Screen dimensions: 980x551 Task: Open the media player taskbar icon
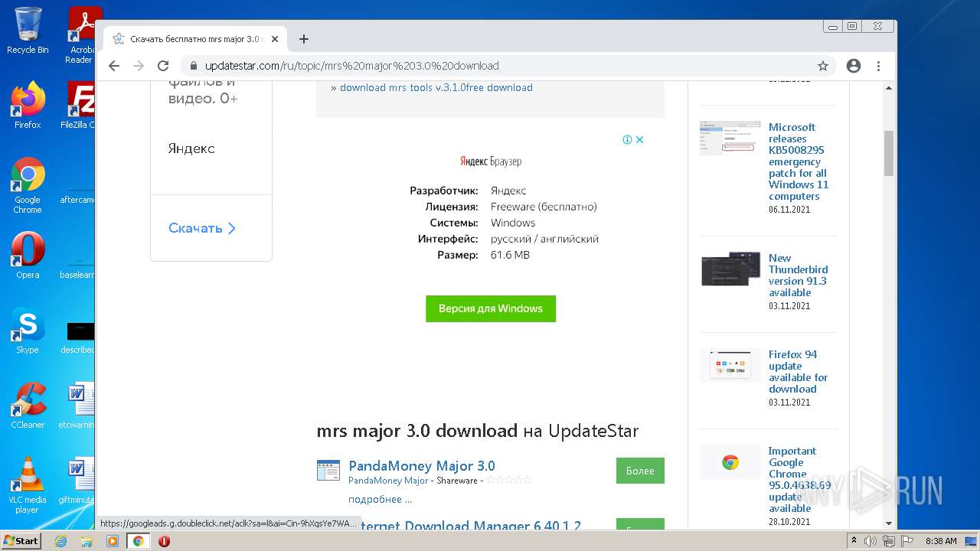pos(113,541)
